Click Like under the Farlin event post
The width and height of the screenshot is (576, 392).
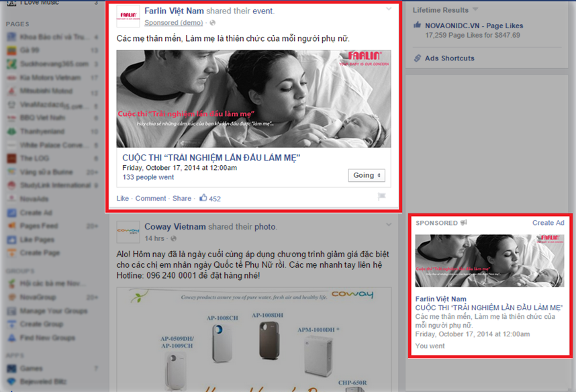tap(123, 199)
